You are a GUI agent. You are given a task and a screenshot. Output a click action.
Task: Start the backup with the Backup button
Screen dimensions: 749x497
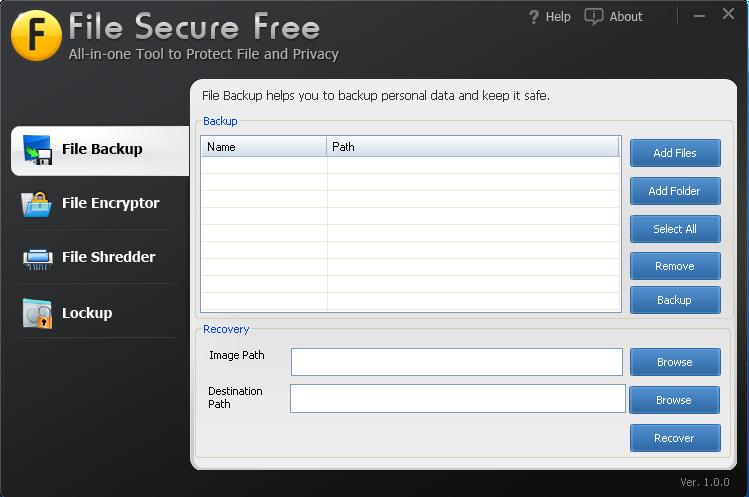click(674, 300)
